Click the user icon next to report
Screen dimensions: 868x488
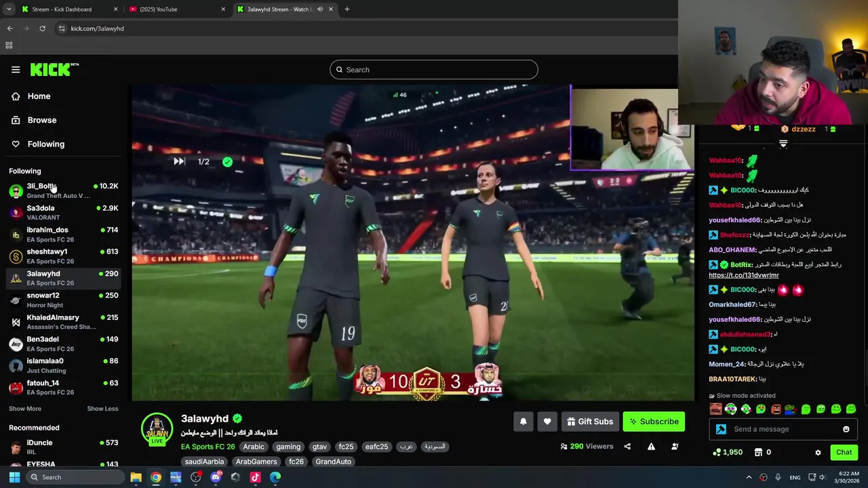click(675, 447)
